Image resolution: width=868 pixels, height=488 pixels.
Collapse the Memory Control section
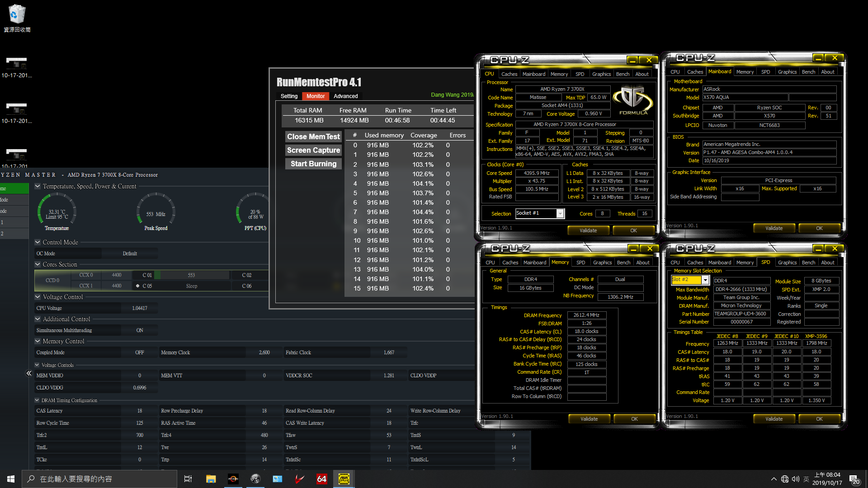(38, 341)
